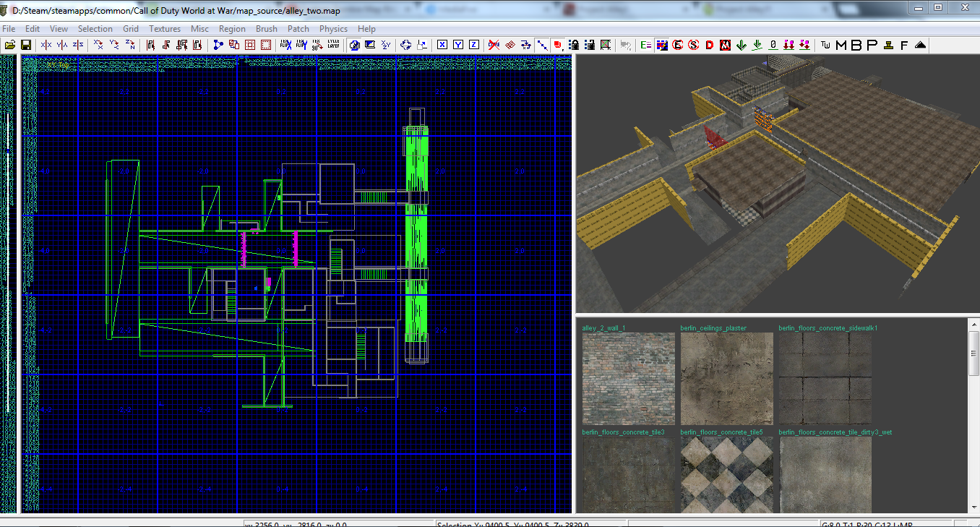Click the texture browser vertical scrollbar thumb
980x527 pixels.
point(973,354)
